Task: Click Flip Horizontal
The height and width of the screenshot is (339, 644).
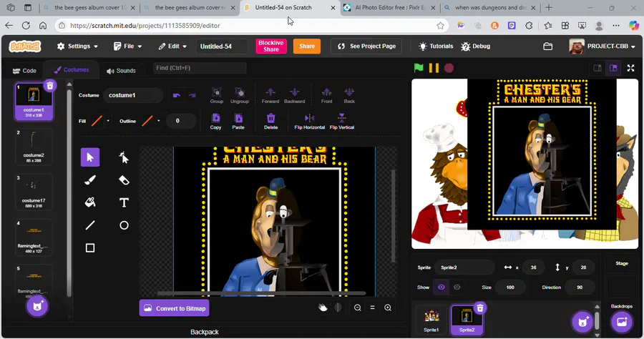Action: pyautogui.click(x=309, y=122)
